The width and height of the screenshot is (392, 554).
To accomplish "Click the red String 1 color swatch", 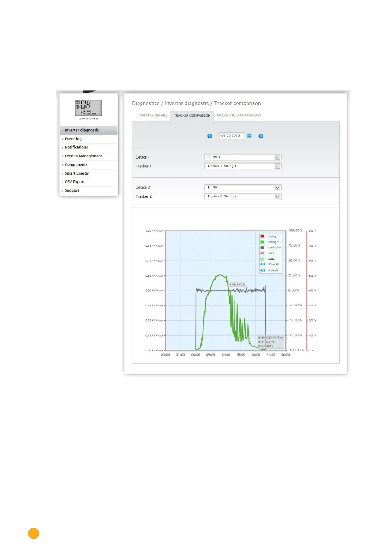I will 262,236.
